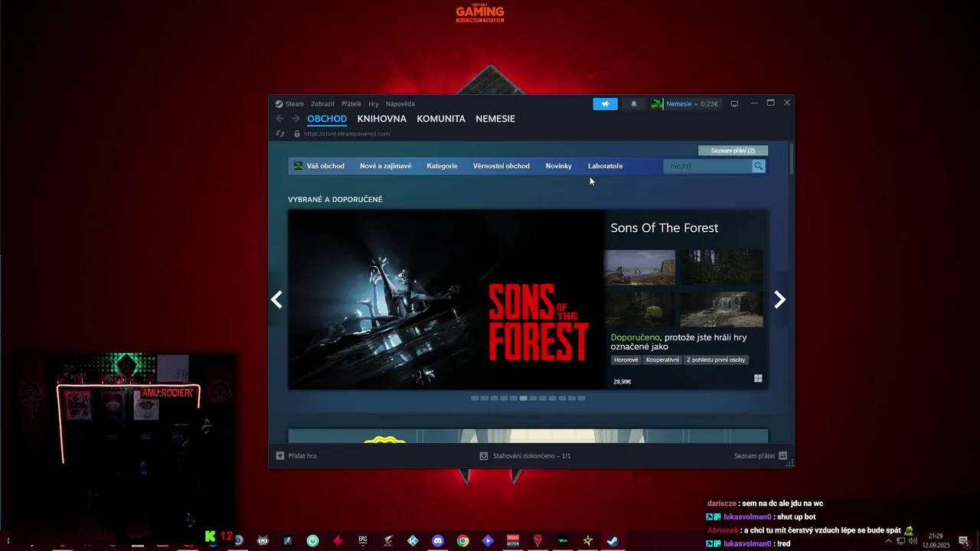The height and width of the screenshot is (551, 980).
Task: Click the Nemesie profile avatar
Action: (657, 104)
